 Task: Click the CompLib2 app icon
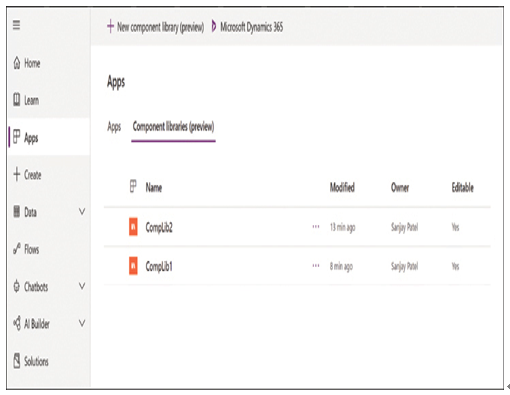pyautogui.click(x=133, y=227)
